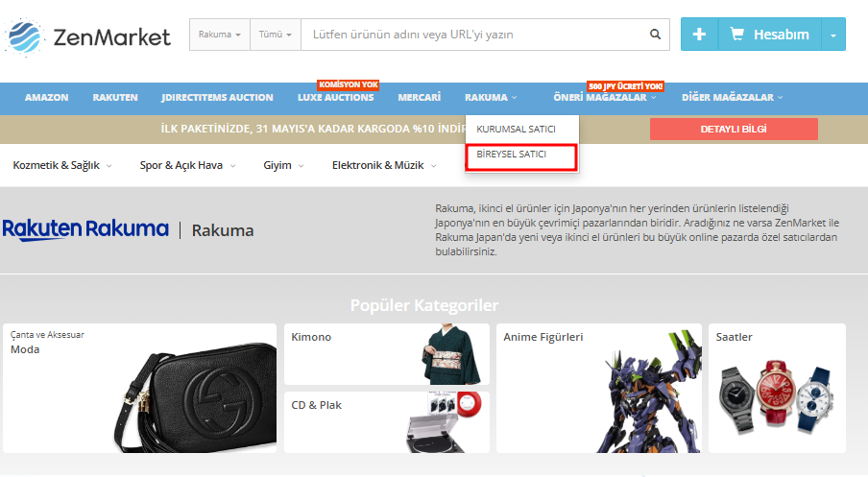Expand Öneri Mağazalar menu
The width and height of the screenshot is (868, 477).
[605, 97]
